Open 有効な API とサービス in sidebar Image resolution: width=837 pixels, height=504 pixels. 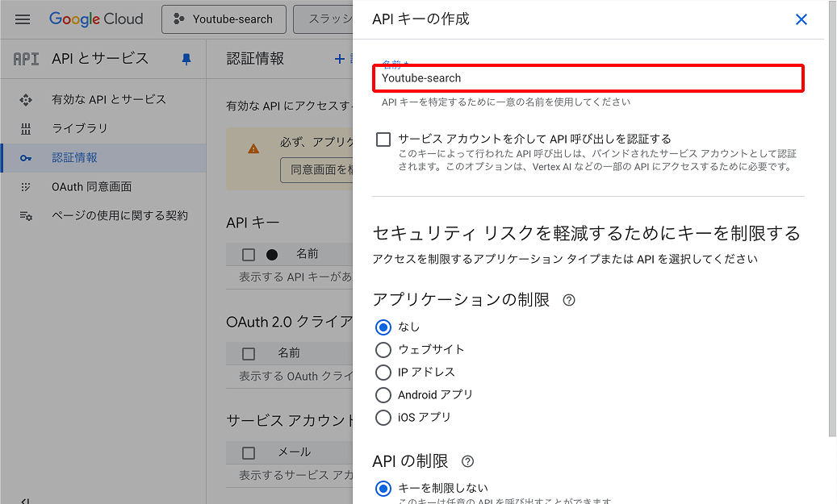(103, 100)
